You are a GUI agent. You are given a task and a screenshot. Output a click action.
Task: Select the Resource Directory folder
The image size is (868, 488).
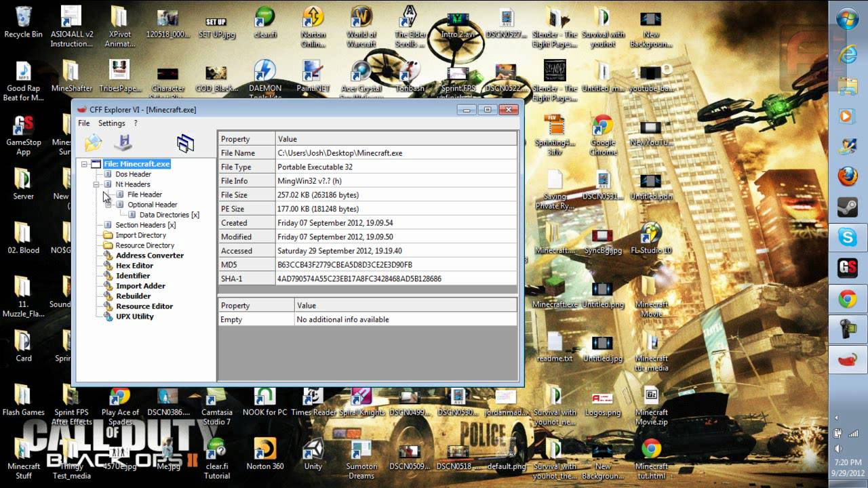144,245
